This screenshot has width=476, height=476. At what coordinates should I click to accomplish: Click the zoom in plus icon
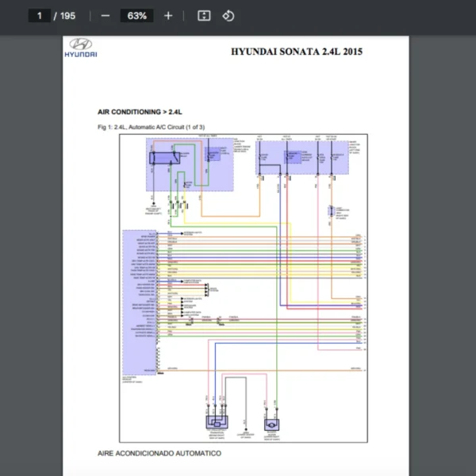(168, 16)
